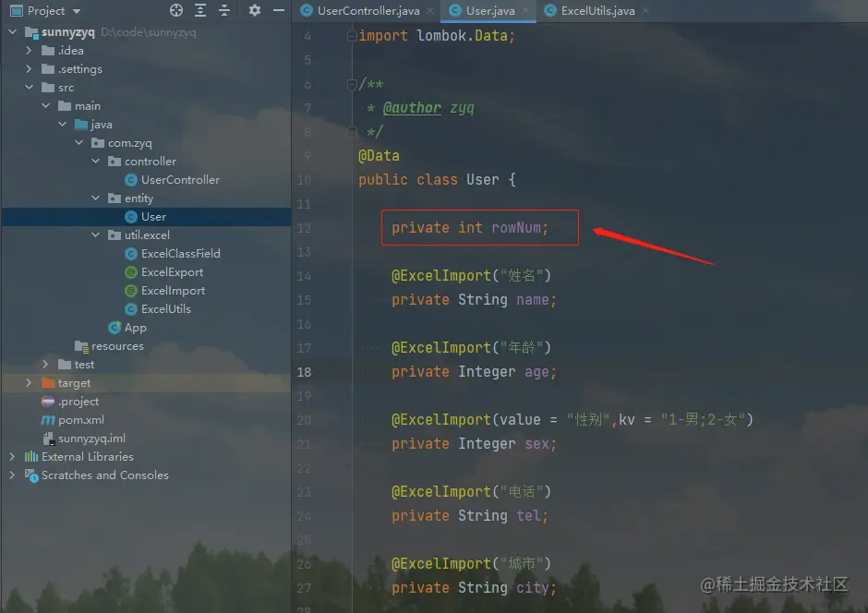The width and height of the screenshot is (868, 613).
Task: Collapse the com.zyq package
Action: click(x=78, y=143)
